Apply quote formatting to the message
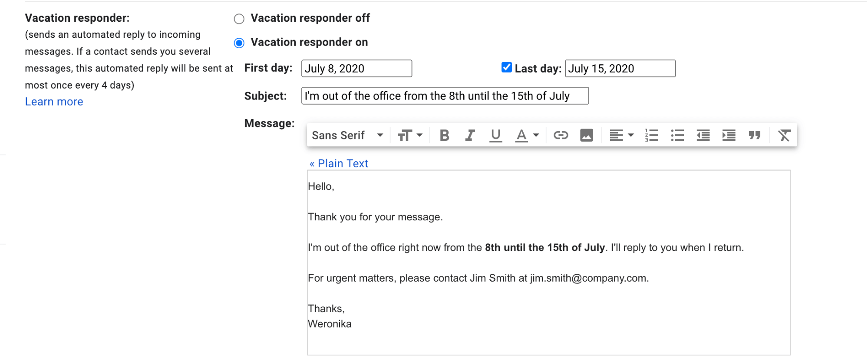The image size is (868, 362). pyautogui.click(x=754, y=135)
